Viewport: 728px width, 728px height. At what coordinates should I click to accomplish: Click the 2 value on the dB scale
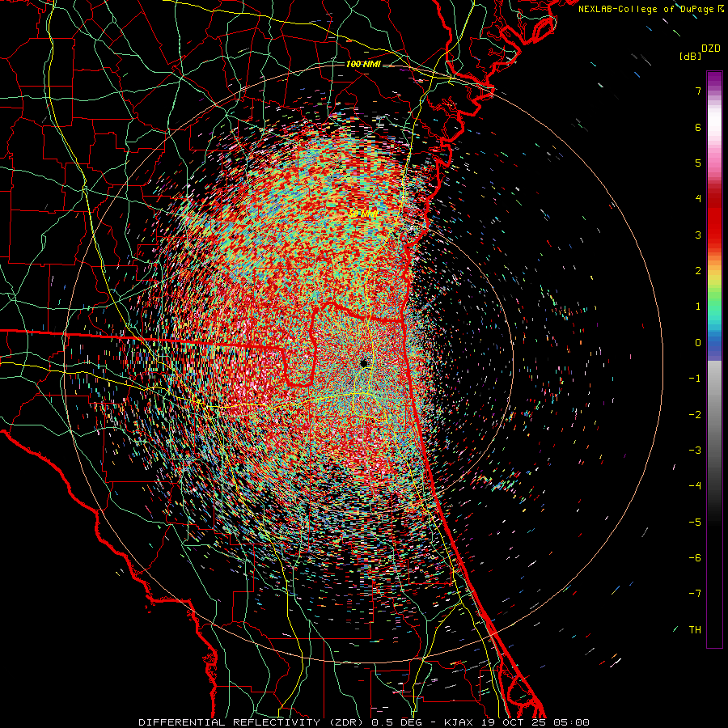pyautogui.click(x=698, y=271)
